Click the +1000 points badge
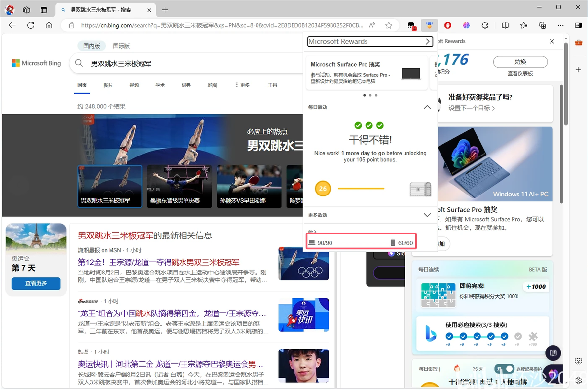 coord(536,287)
